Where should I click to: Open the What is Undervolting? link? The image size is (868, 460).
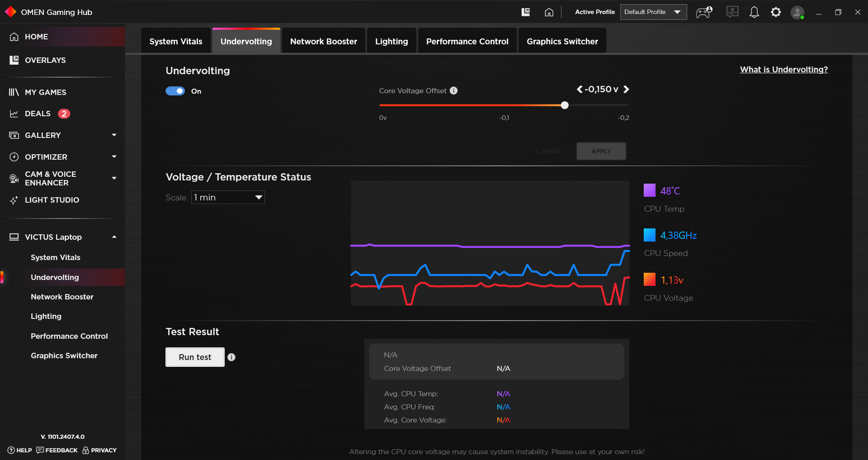click(x=784, y=70)
